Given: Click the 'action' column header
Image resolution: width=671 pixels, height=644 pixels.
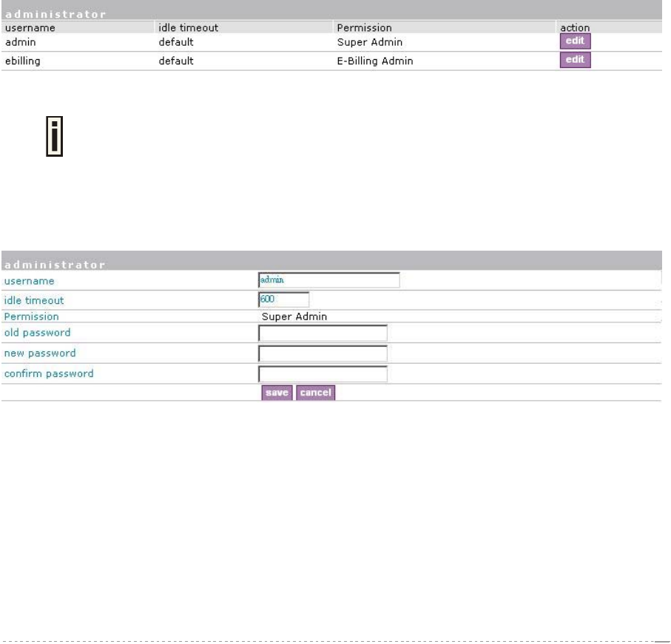Looking at the screenshot, I should 575,28.
